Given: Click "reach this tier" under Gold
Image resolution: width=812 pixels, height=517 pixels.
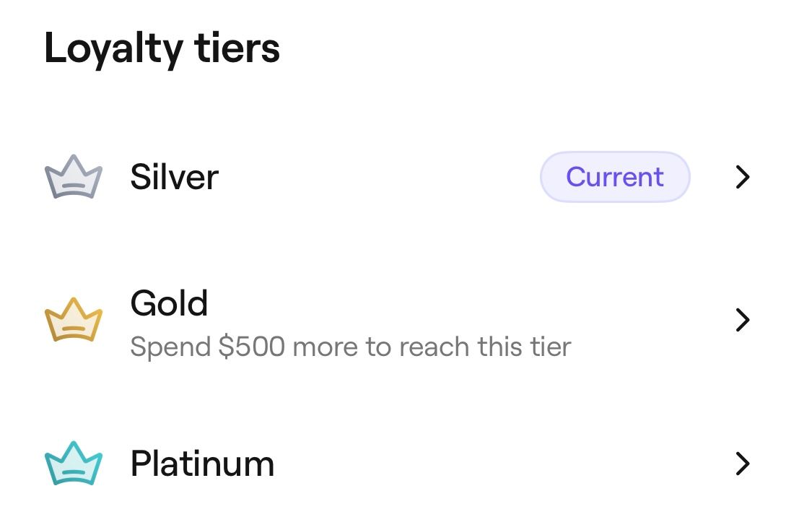Looking at the screenshot, I should (x=485, y=347).
